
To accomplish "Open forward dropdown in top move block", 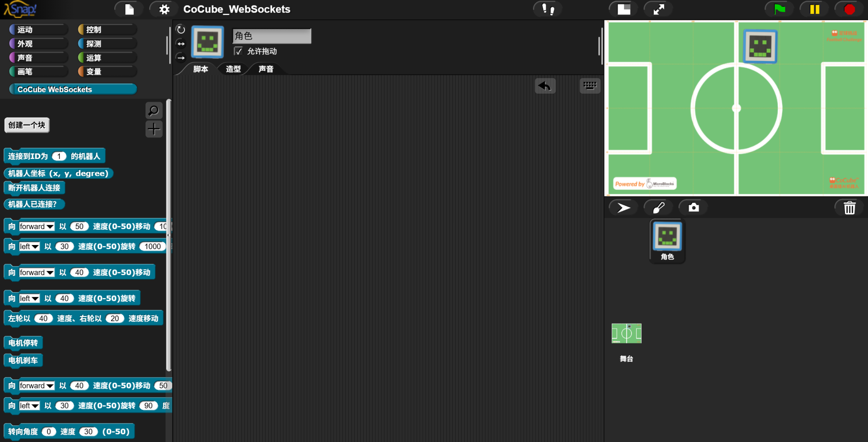I will point(50,226).
